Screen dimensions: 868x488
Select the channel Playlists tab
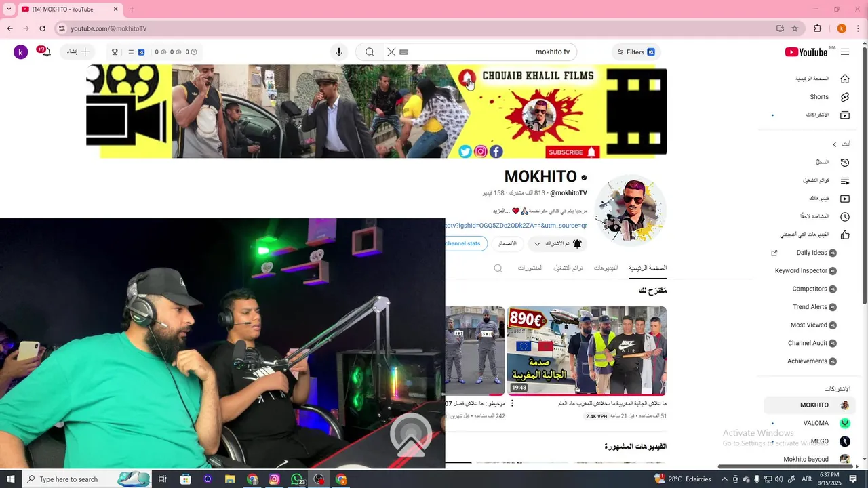pos(568,268)
